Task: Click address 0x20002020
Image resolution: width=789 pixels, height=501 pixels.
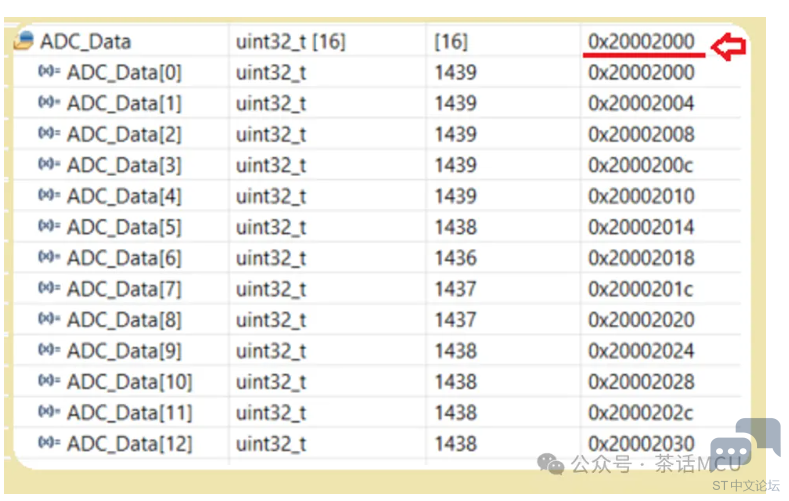Action: pyautogui.click(x=641, y=320)
